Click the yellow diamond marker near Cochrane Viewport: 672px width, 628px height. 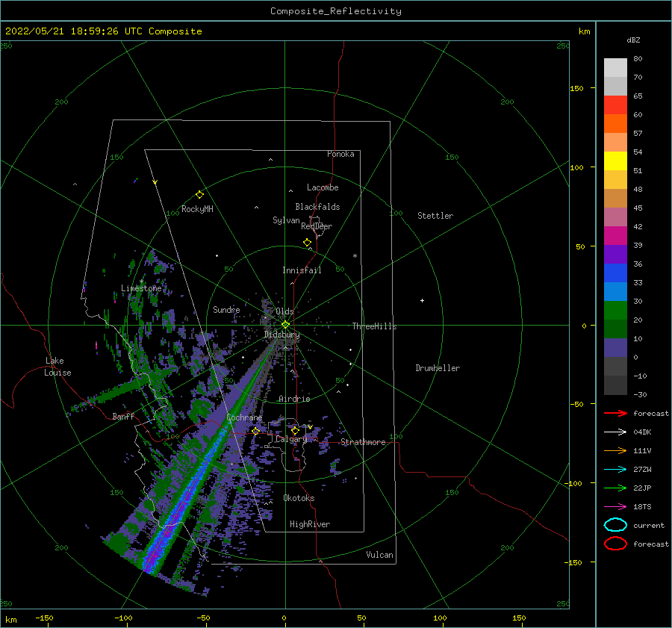pos(256,431)
